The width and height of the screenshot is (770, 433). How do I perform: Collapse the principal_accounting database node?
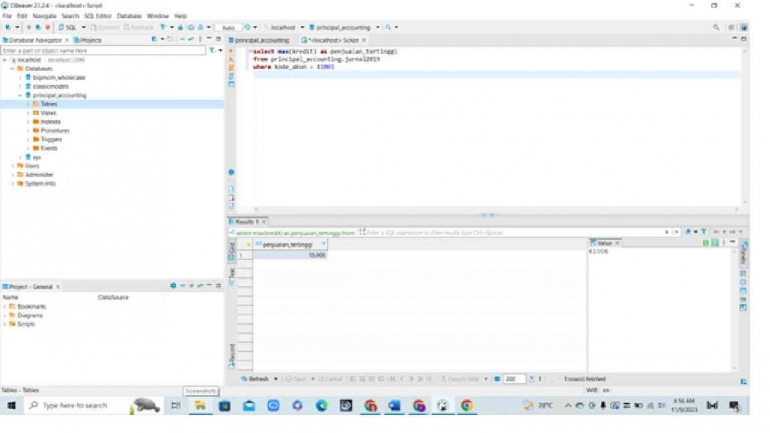click(x=21, y=95)
